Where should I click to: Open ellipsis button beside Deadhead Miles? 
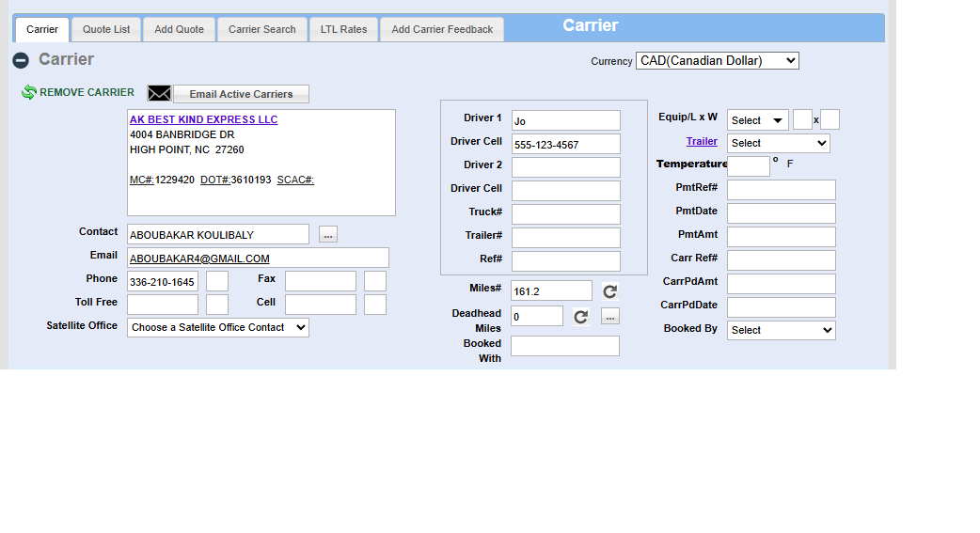point(610,317)
